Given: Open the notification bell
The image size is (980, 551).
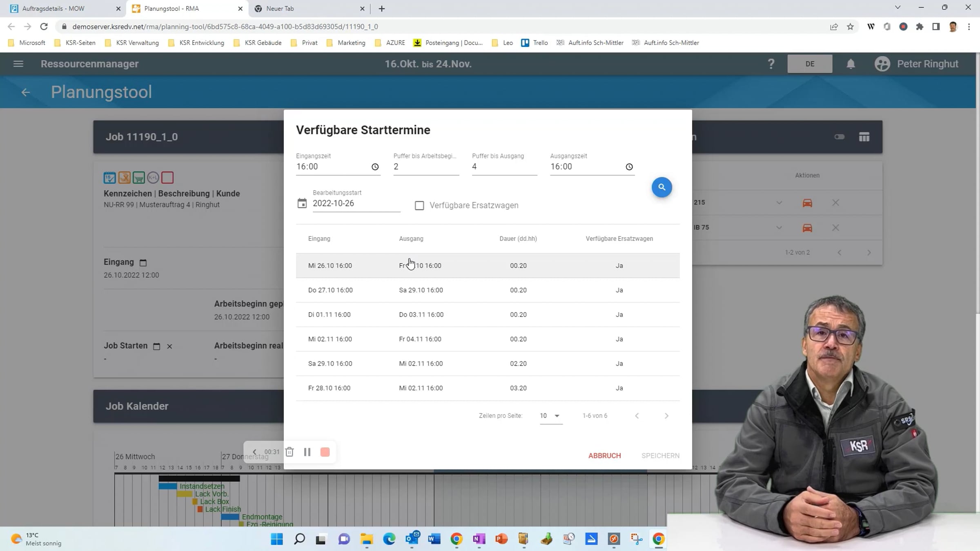Looking at the screenshot, I should (851, 64).
